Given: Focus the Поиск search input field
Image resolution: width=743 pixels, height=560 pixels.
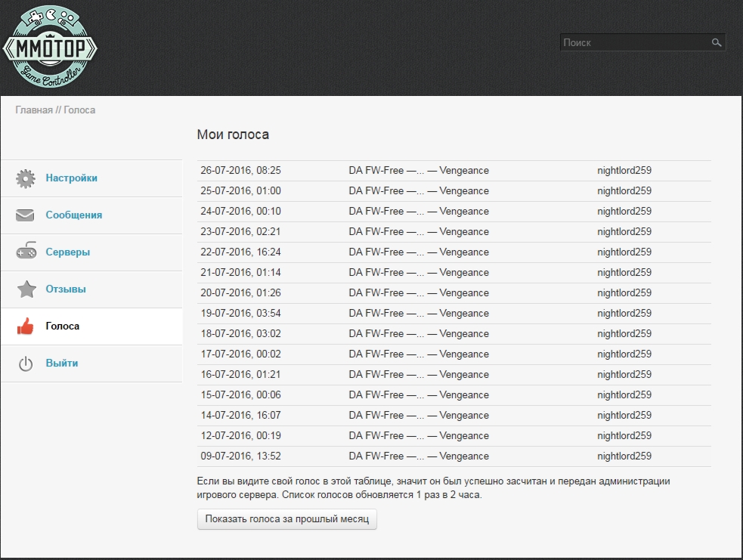Looking at the screenshot, I should [635, 43].
